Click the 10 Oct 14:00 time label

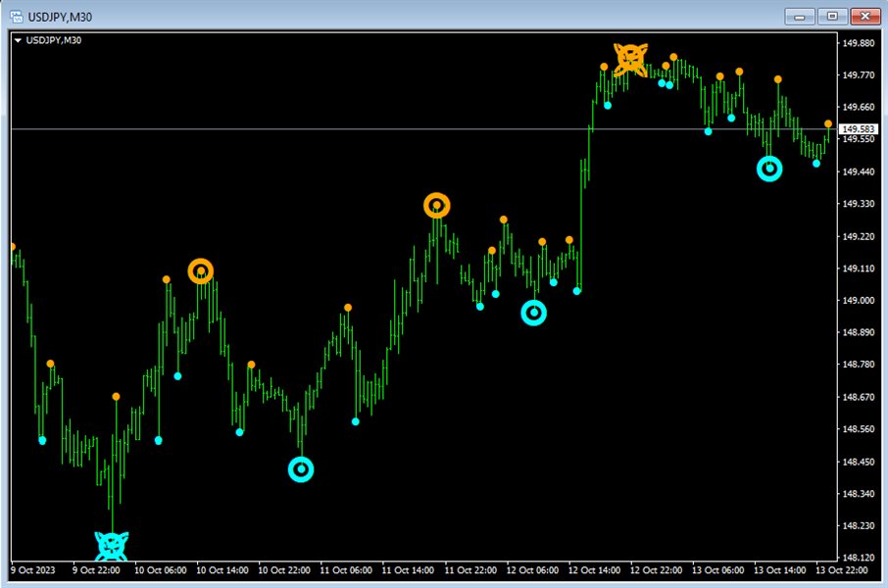[x=222, y=570]
